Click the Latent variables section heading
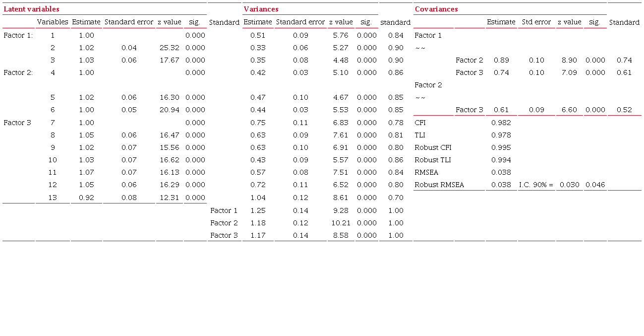This screenshot has height=336, width=644. pyautogui.click(x=32, y=9)
